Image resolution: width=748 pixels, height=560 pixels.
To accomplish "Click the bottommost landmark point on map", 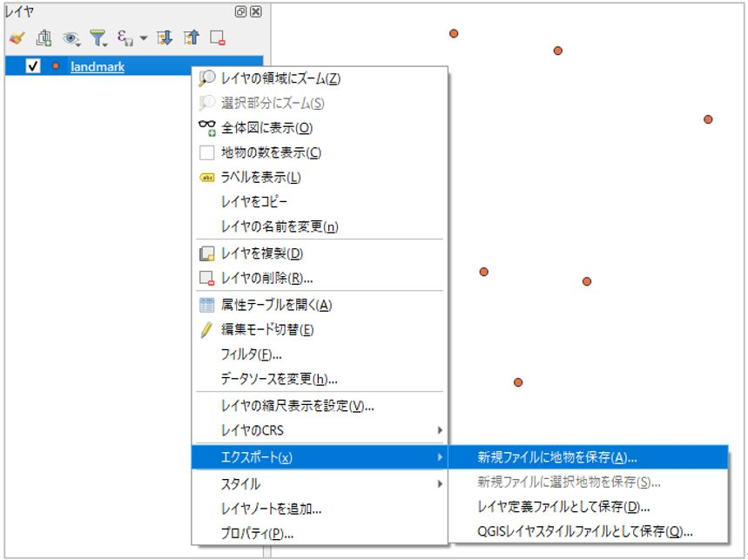I will [518, 382].
